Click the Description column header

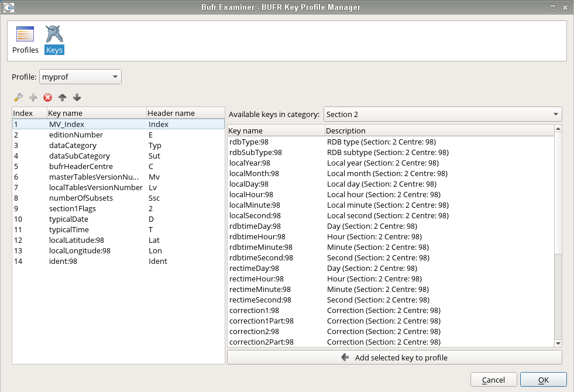click(439, 130)
